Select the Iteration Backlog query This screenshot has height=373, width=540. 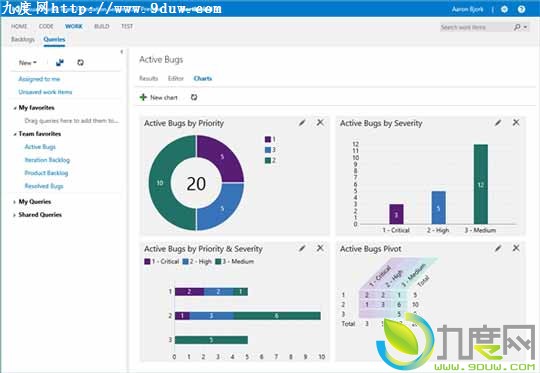coord(47,160)
